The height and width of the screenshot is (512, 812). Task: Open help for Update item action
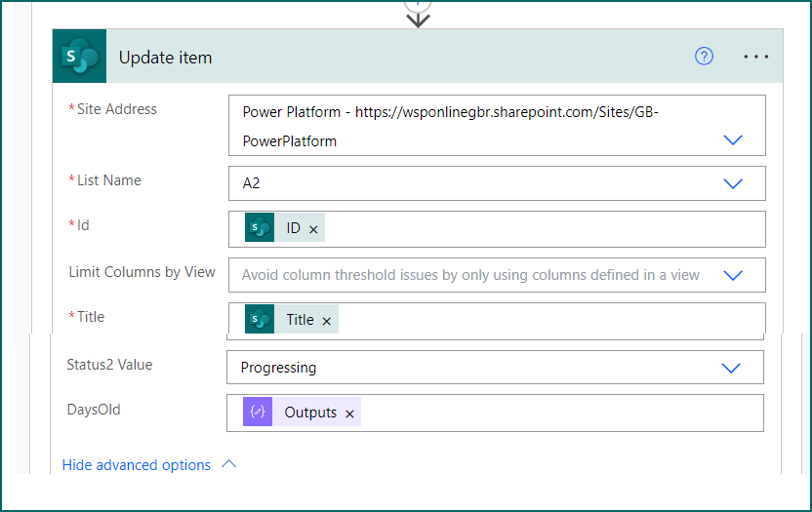704,56
